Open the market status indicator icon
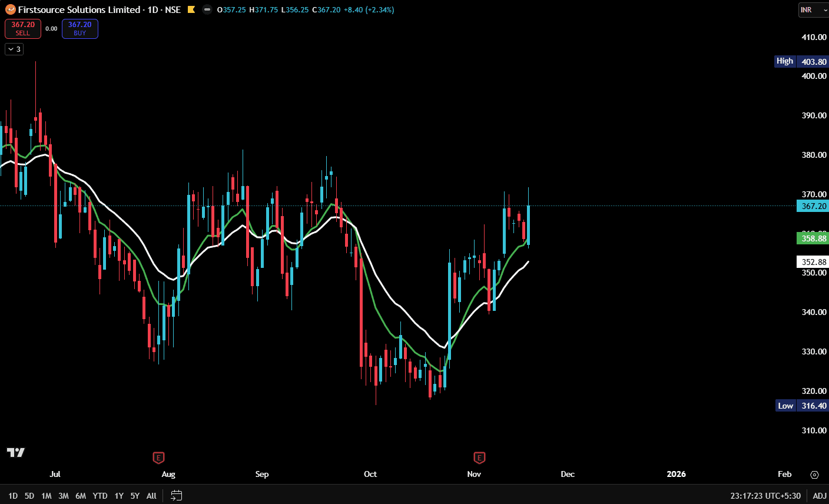Image resolution: width=829 pixels, height=504 pixels. [x=207, y=9]
